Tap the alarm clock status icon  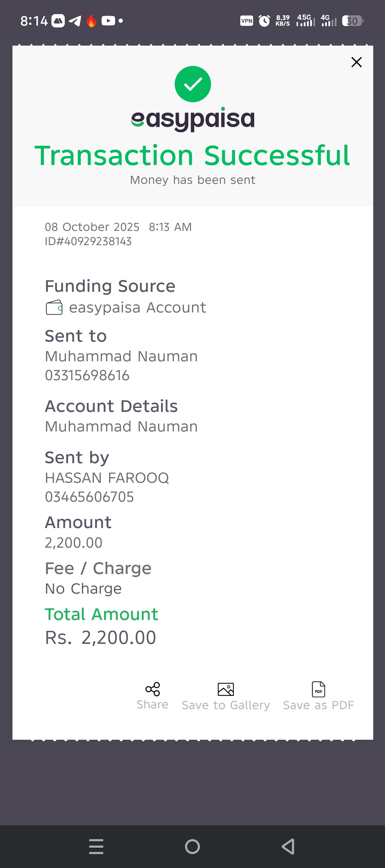264,21
